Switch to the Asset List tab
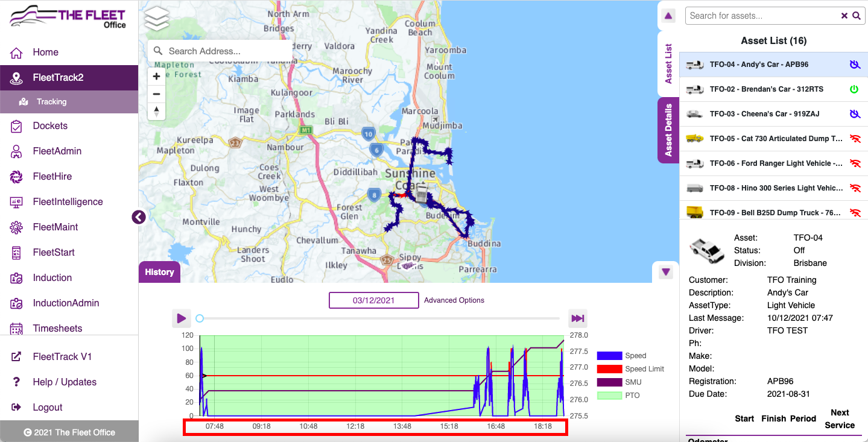The width and height of the screenshot is (868, 442). [x=668, y=64]
